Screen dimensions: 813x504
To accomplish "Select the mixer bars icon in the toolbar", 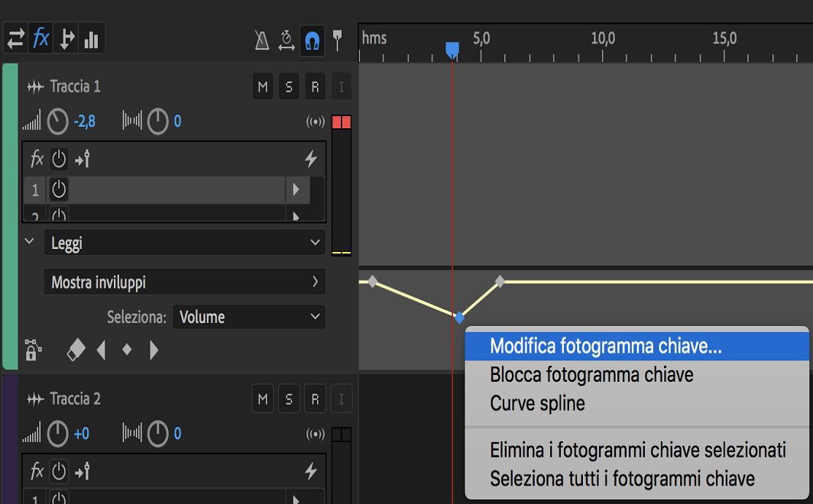I will point(92,39).
